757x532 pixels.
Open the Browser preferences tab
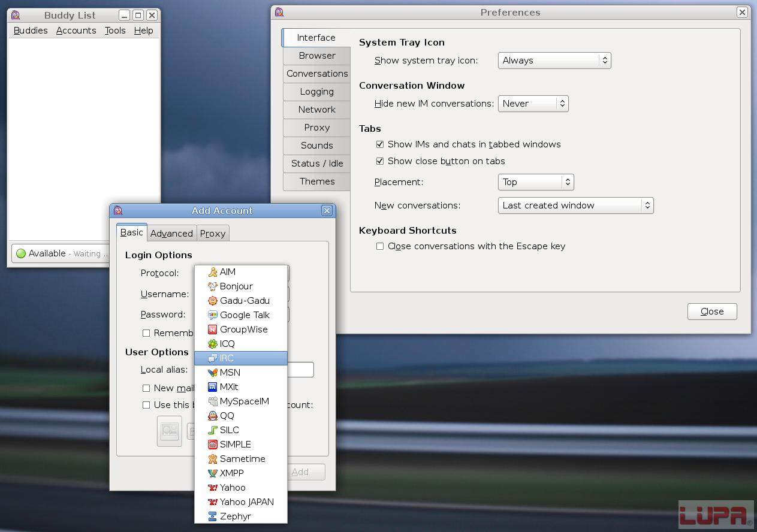(317, 56)
